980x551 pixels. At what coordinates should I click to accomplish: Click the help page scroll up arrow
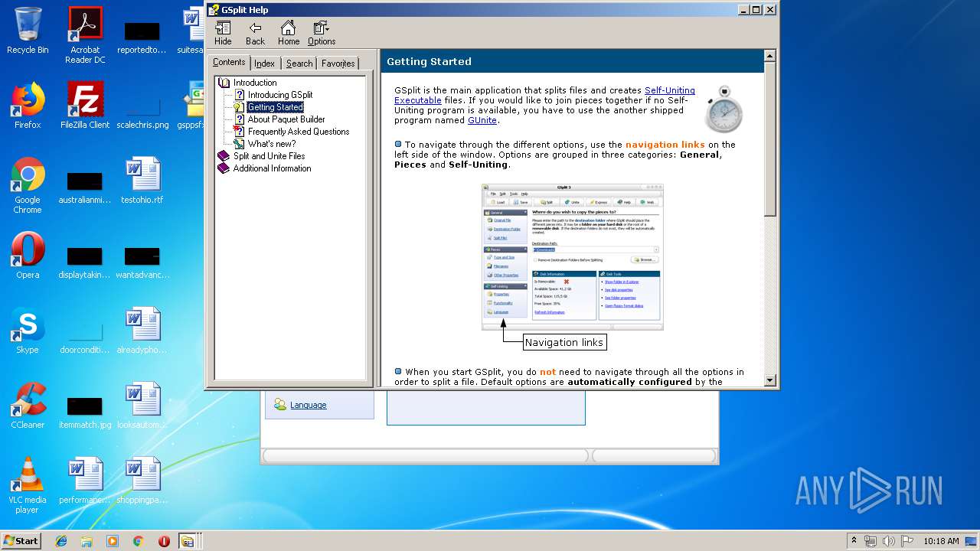770,56
